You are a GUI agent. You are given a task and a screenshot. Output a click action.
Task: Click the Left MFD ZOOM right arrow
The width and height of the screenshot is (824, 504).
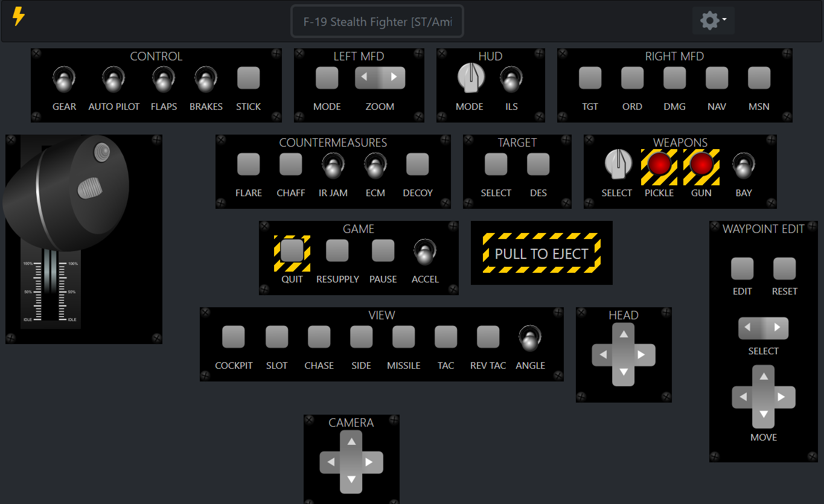(x=394, y=77)
